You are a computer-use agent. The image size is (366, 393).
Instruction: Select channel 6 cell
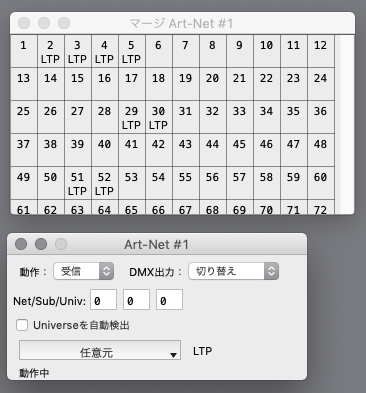159,51
